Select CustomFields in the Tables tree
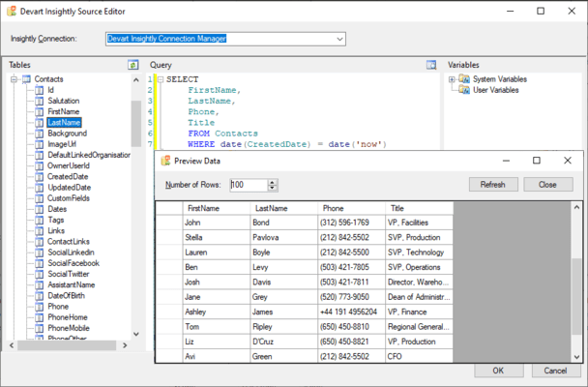588x387 pixels. (69, 198)
